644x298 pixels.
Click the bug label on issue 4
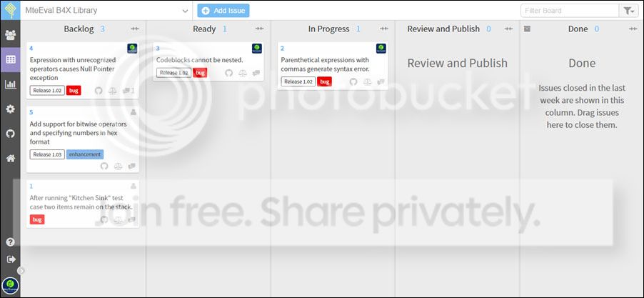[74, 91]
